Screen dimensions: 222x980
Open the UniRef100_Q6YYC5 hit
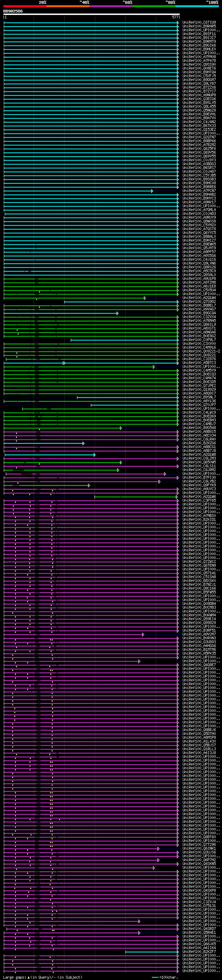(199, 233)
